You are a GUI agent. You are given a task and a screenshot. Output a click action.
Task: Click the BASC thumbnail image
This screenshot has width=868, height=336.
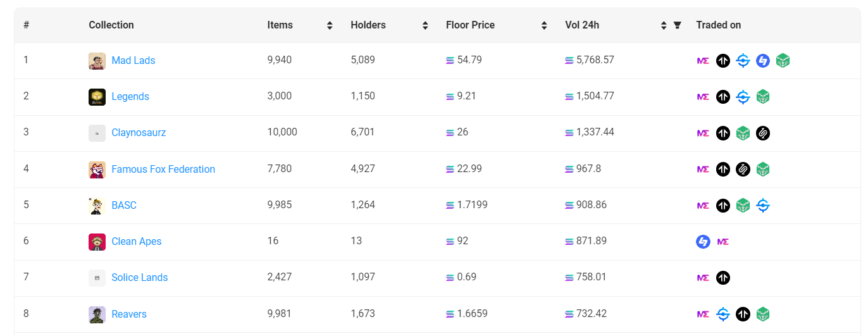pos(97,206)
